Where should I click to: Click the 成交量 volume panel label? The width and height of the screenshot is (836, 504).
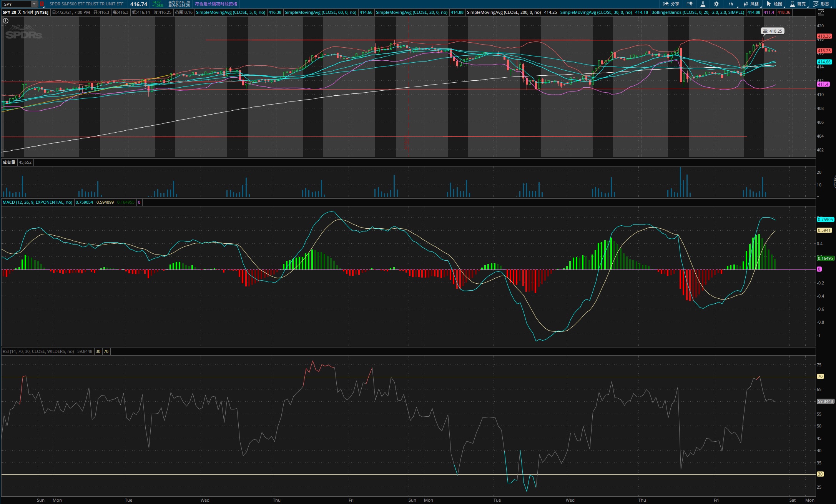pyautogui.click(x=9, y=162)
